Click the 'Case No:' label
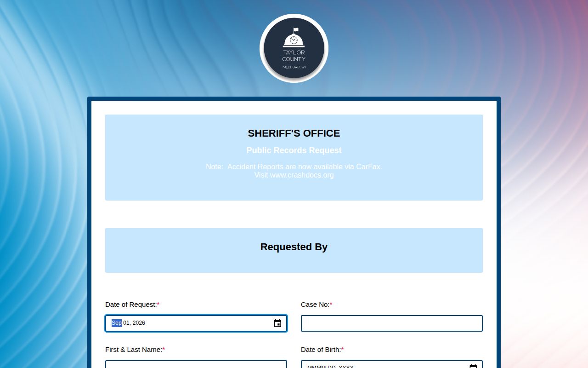Viewport: 588px width, 368px height. click(317, 305)
